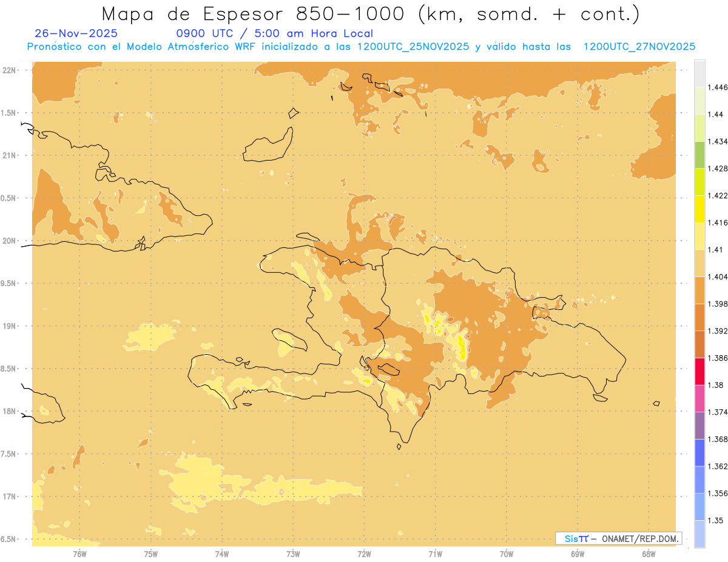Select the valid-until timestamp "1200UTC_27NOV2025"
Image resolution: width=728 pixels, height=562 pixels.
point(639,47)
